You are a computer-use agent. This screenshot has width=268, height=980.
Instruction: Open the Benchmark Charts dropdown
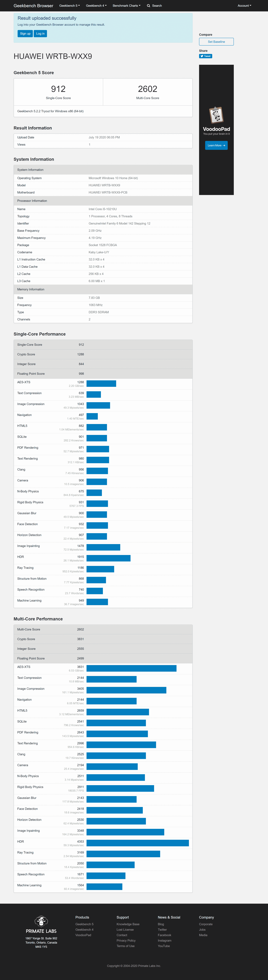pyautogui.click(x=127, y=6)
